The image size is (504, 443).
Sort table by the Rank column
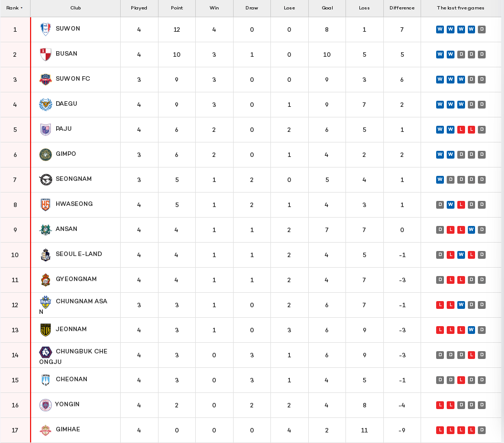(14, 8)
